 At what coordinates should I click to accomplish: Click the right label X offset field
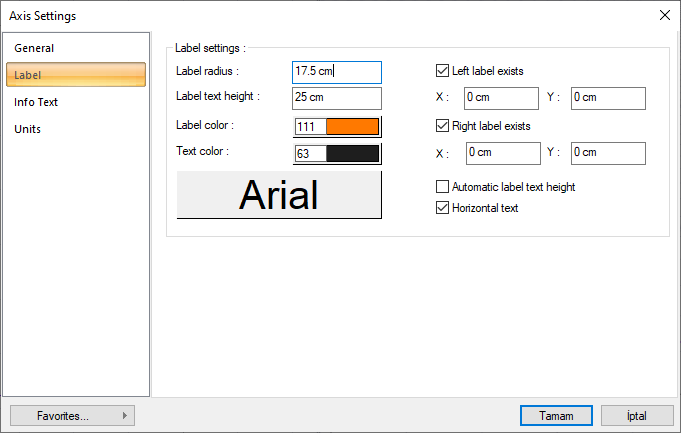[x=502, y=153]
